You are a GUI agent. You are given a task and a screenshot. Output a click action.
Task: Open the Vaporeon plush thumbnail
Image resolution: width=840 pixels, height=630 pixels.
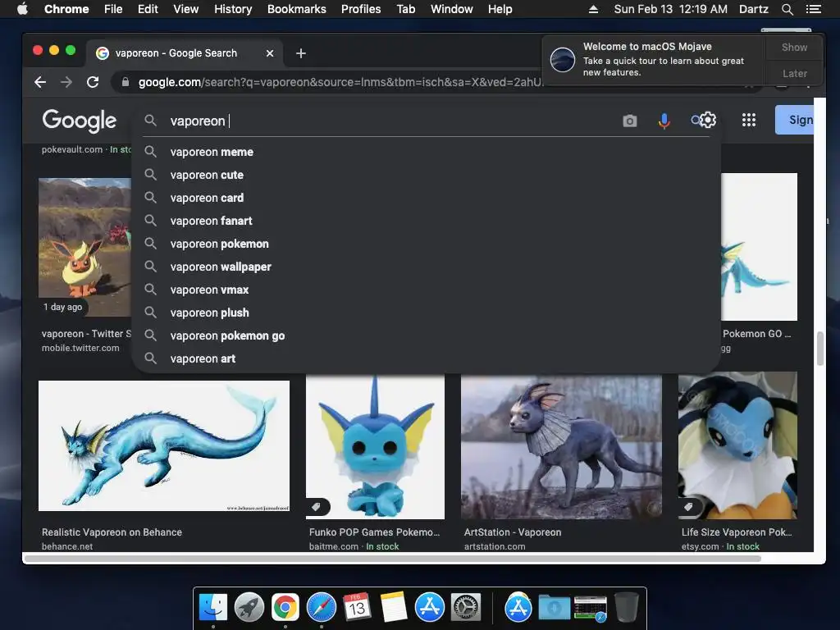[x=737, y=445]
